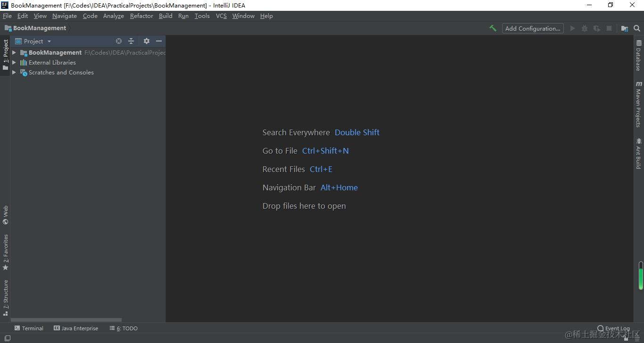The width and height of the screenshot is (644, 343).
Task: Open the 2: Favorites side tab
Action: (x=5, y=252)
